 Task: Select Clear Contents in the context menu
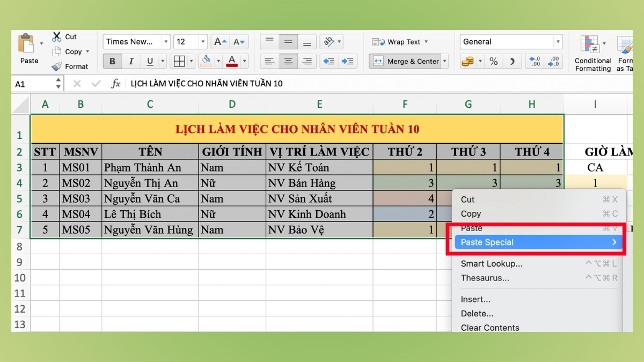tap(490, 327)
